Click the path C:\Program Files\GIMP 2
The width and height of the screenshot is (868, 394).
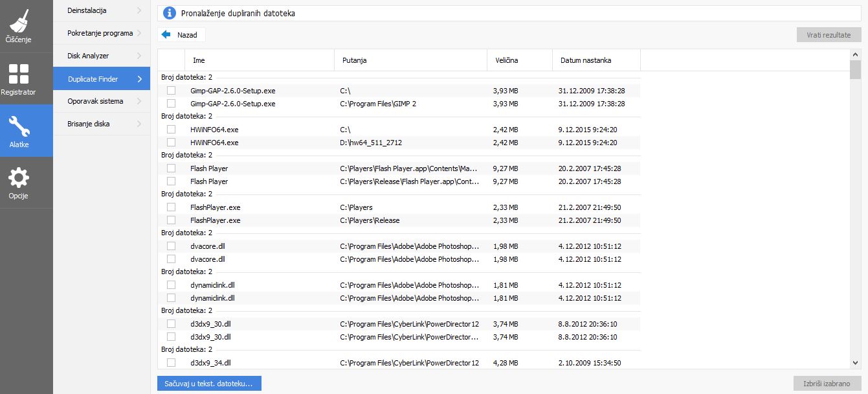[x=378, y=104]
